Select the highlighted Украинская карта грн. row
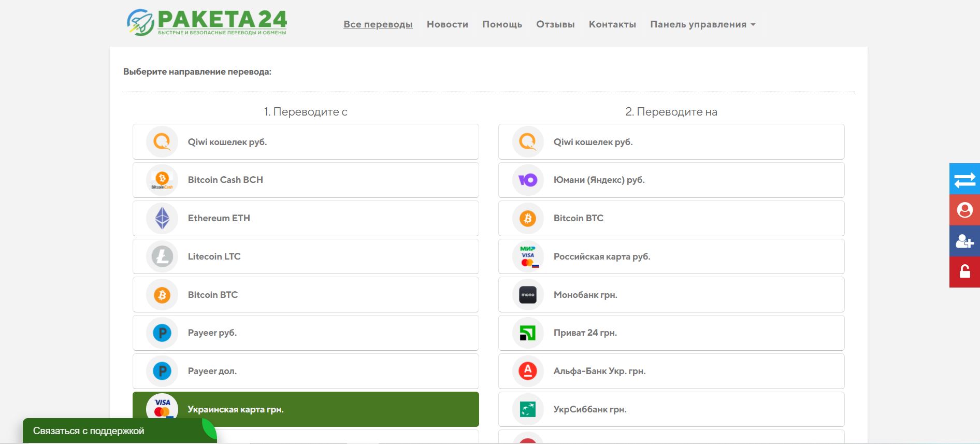This screenshot has height=444, width=980. (306, 409)
